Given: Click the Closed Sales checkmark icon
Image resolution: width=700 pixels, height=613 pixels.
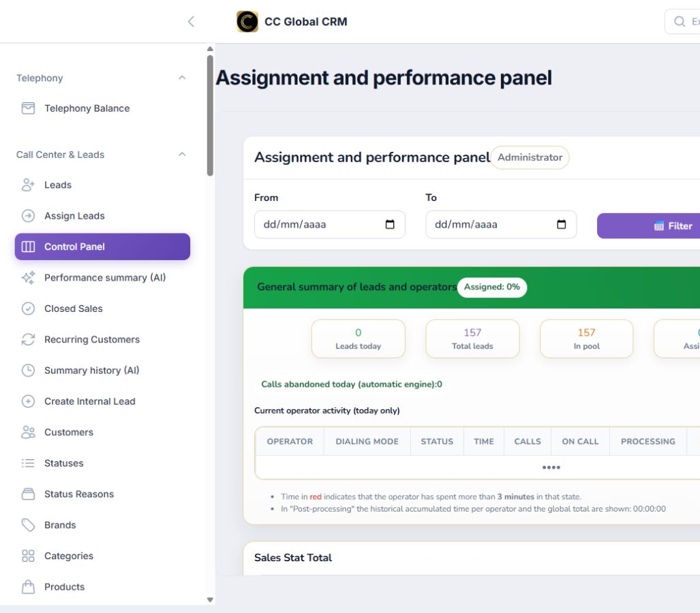Looking at the screenshot, I should [28, 309].
